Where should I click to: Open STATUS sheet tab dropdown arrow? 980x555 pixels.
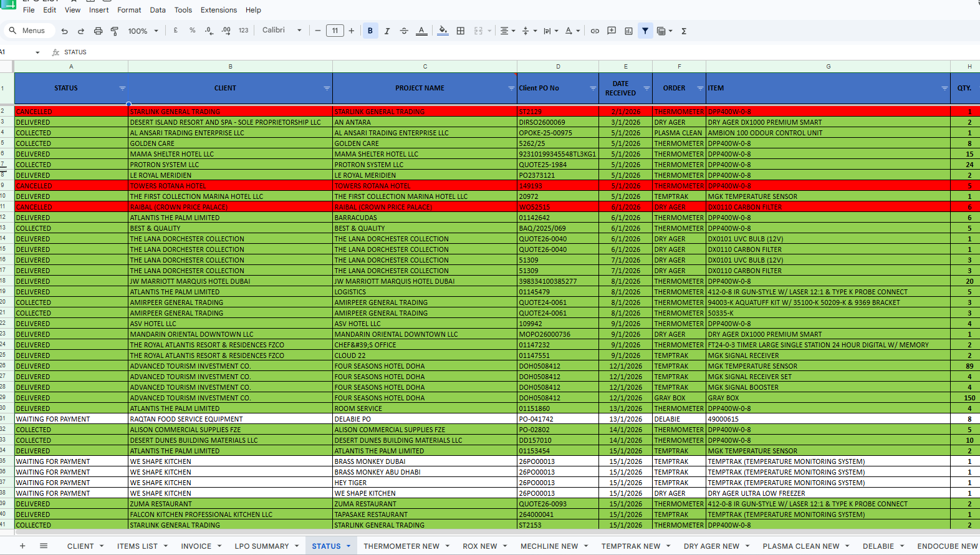[x=348, y=546]
